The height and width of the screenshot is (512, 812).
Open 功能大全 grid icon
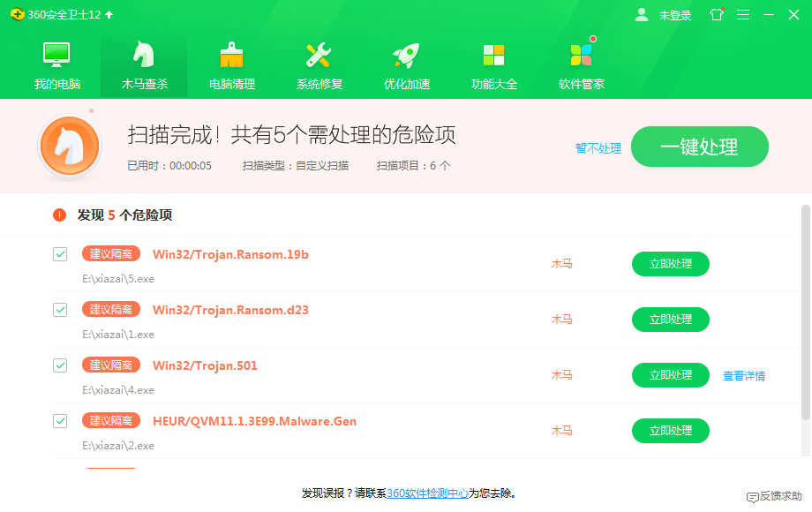pos(493,55)
